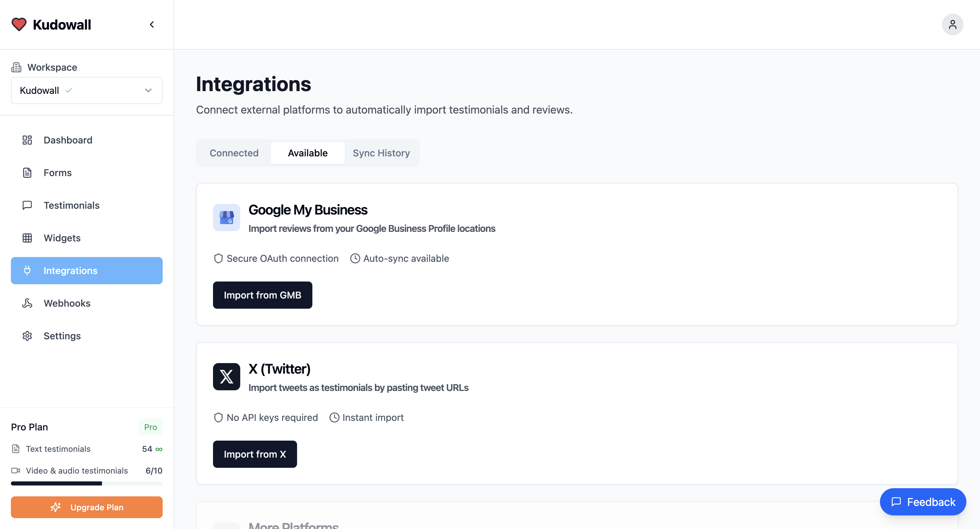The height and width of the screenshot is (529, 980).
Task: Click the orange Upgrade Plan button
Action: [x=87, y=508]
